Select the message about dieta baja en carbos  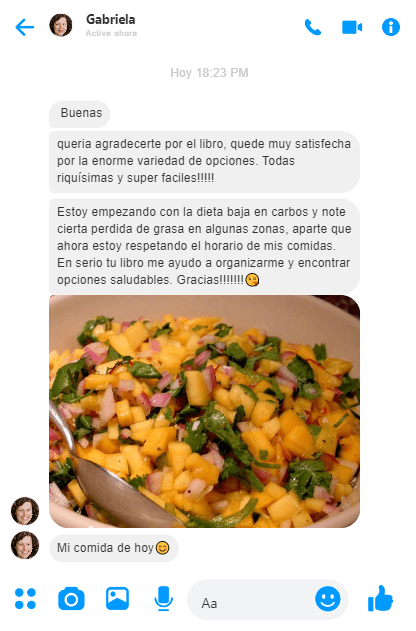204,246
